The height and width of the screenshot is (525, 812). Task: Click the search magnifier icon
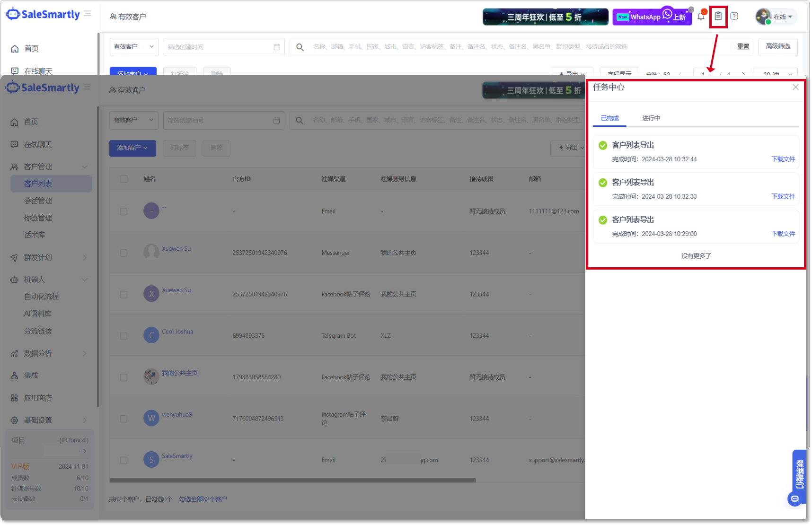click(x=300, y=47)
